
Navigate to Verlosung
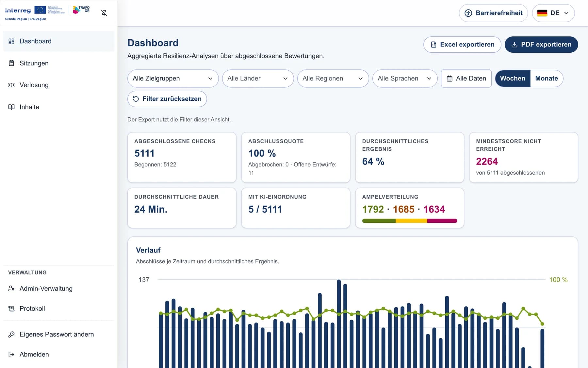59,85
